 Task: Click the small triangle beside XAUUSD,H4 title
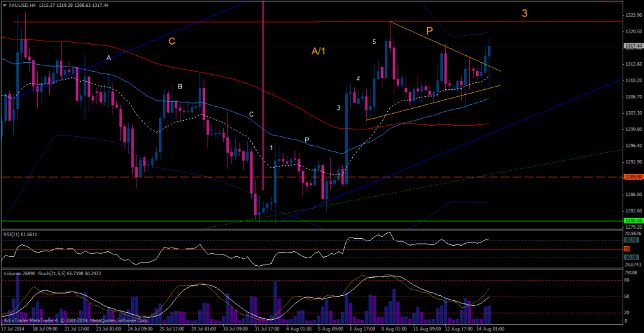(4, 6)
